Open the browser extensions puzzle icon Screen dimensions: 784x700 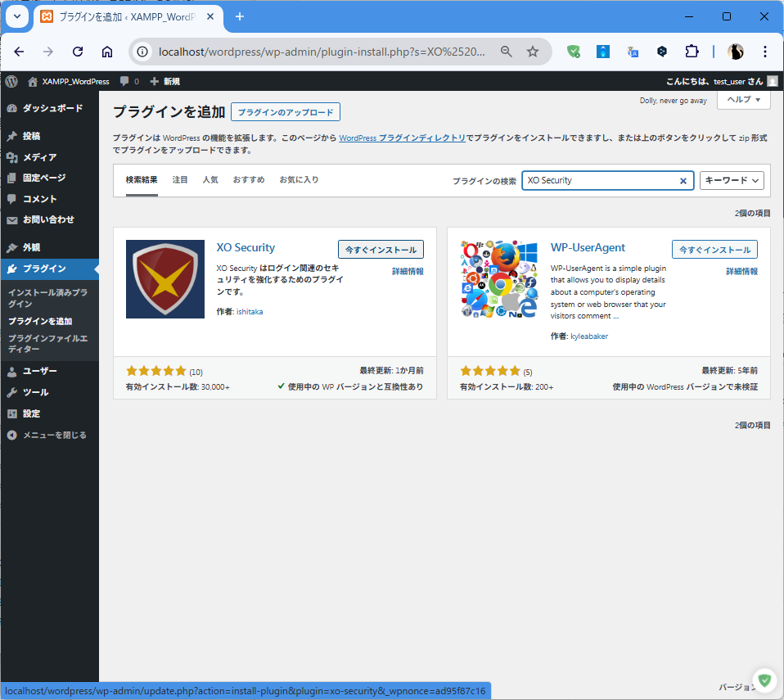click(x=692, y=52)
